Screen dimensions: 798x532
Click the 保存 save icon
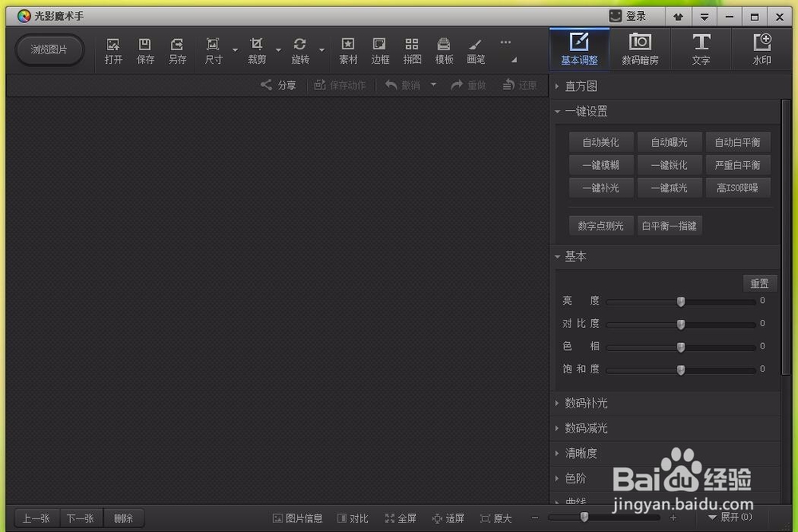145,51
